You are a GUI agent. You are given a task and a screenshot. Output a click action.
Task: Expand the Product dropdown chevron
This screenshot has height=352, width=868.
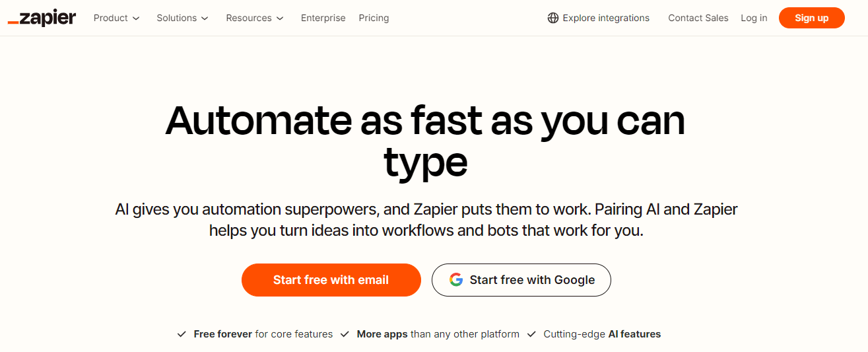pyautogui.click(x=136, y=18)
